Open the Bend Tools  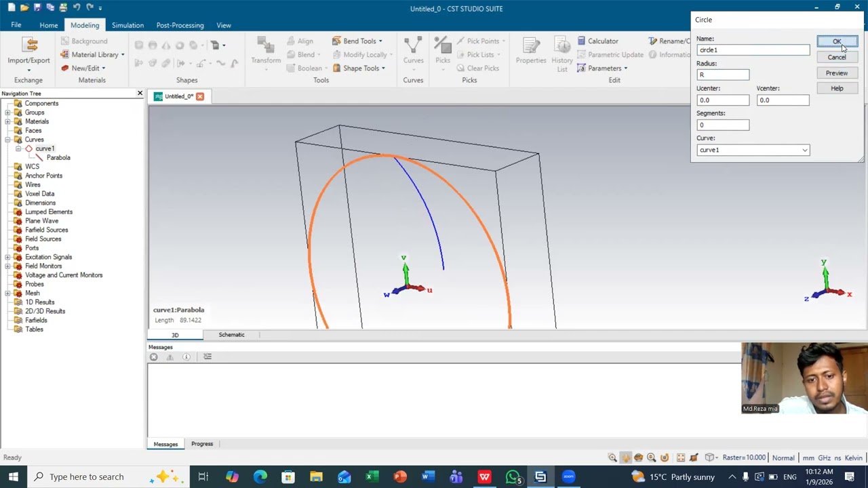coord(357,41)
